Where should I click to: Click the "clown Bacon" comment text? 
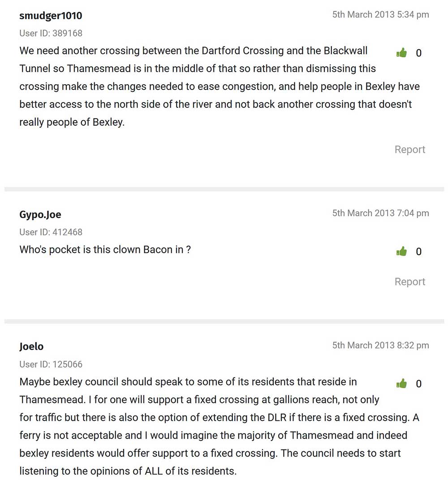(105, 250)
